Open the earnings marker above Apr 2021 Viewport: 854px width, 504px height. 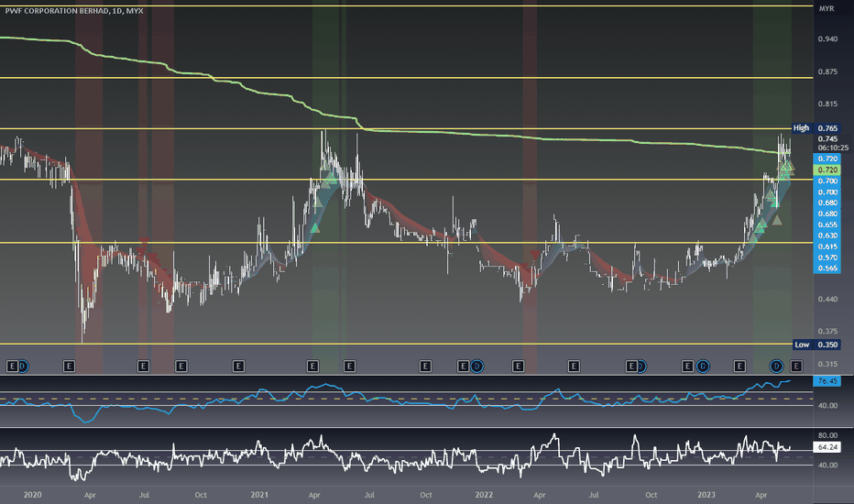[312, 367]
